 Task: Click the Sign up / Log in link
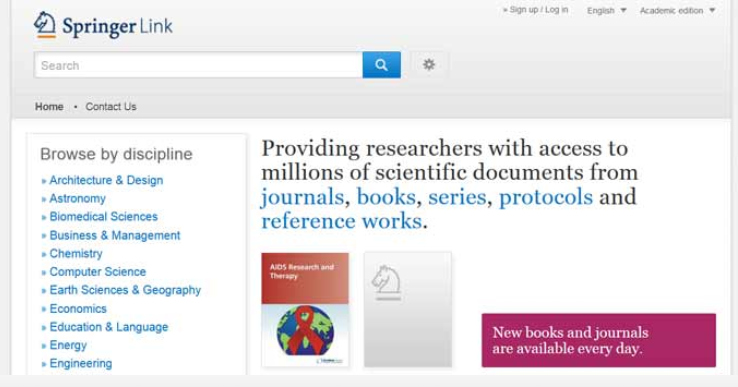[x=536, y=10]
